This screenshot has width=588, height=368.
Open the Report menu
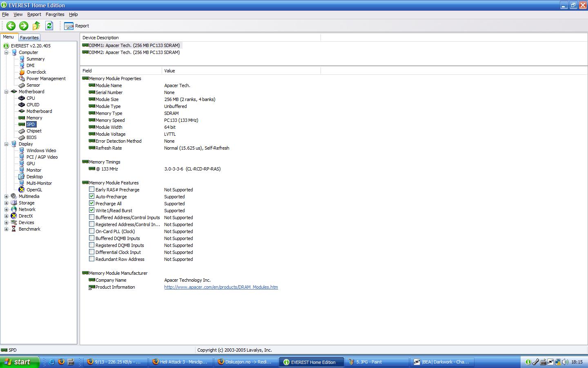(x=34, y=14)
